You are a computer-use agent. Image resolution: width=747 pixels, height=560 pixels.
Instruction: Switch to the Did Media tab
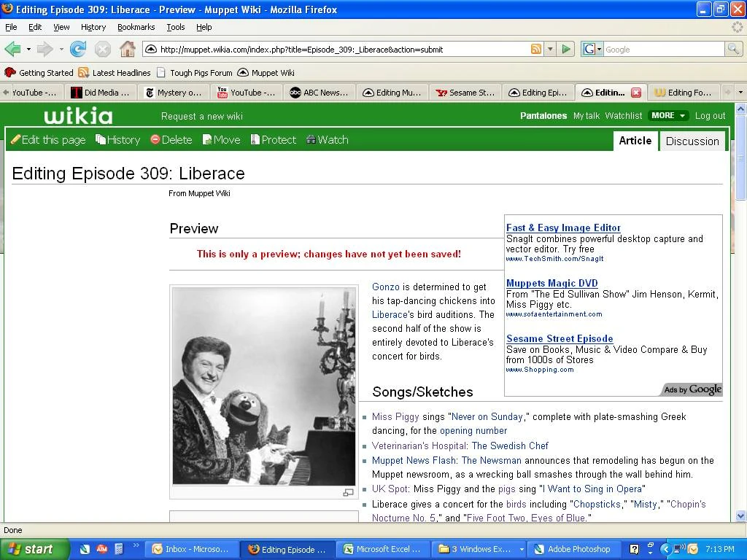click(101, 93)
